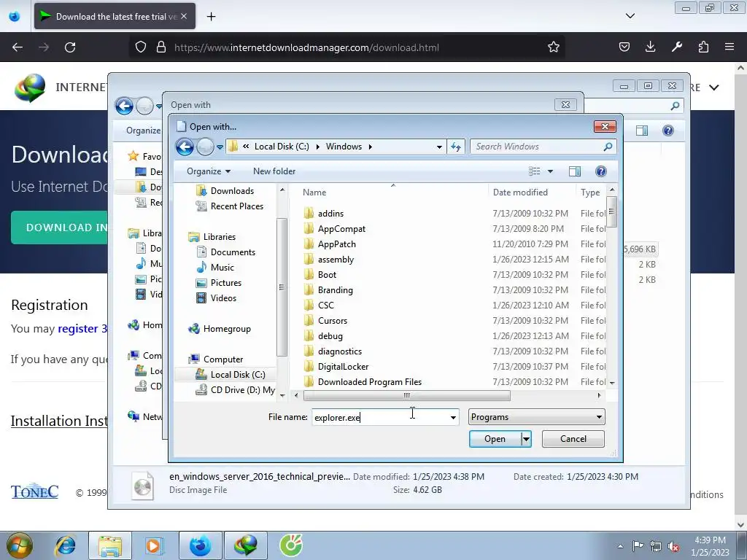Open a new browser tab
Image resolution: width=747 pixels, height=560 pixels.
(x=211, y=17)
